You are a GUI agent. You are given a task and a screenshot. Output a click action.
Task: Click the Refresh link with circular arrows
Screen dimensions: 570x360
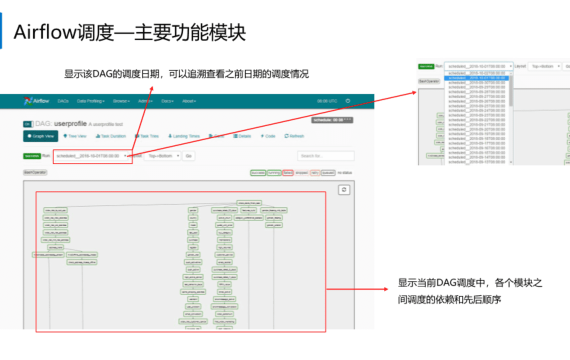pyautogui.click(x=294, y=136)
